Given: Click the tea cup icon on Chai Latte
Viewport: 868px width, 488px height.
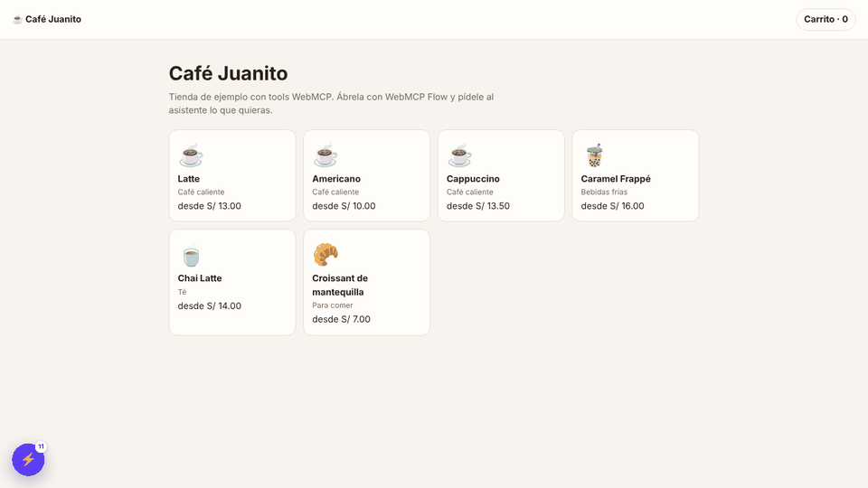Looking at the screenshot, I should (191, 255).
